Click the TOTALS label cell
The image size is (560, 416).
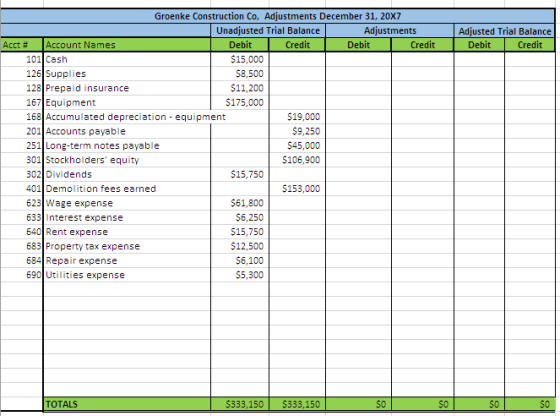127,404
